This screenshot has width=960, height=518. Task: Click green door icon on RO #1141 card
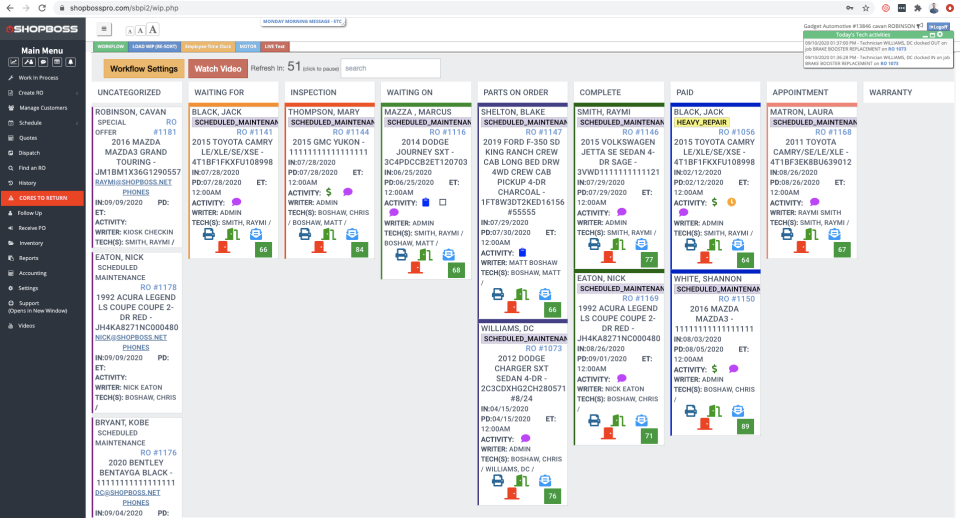(x=232, y=234)
